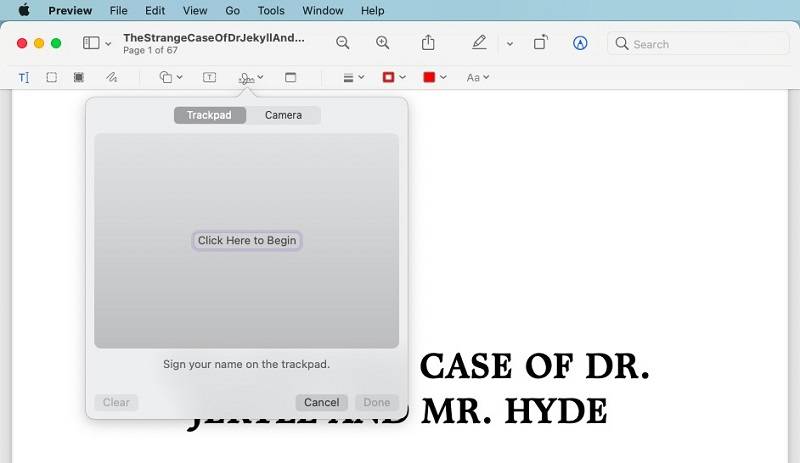The image size is (800, 463).
Task: Switch signature input to Trackpad
Action: coord(209,115)
